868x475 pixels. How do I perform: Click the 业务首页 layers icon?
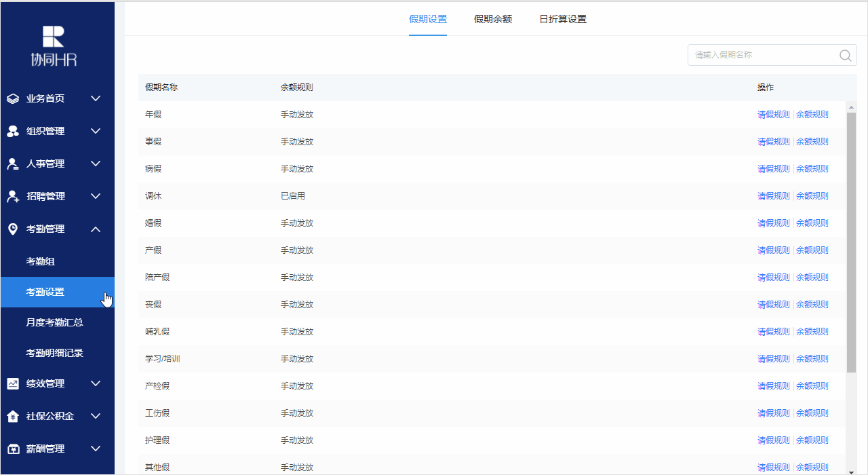pyautogui.click(x=13, y=98)
